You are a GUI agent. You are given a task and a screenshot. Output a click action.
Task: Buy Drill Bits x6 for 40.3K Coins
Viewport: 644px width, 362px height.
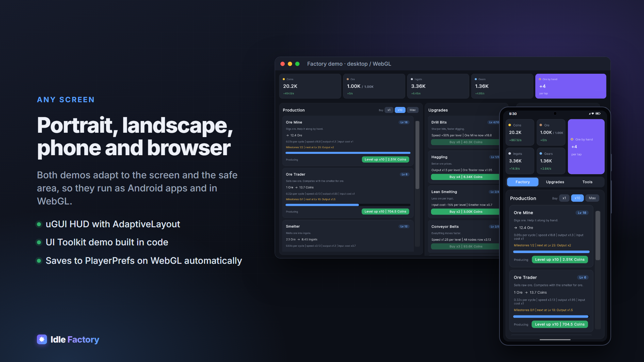(x=466, y=142)
